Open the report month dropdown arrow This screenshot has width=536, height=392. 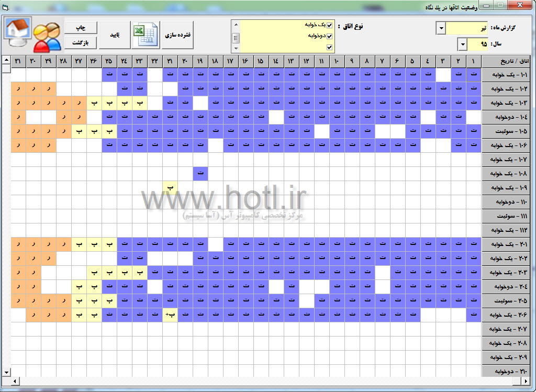point(441,28)
